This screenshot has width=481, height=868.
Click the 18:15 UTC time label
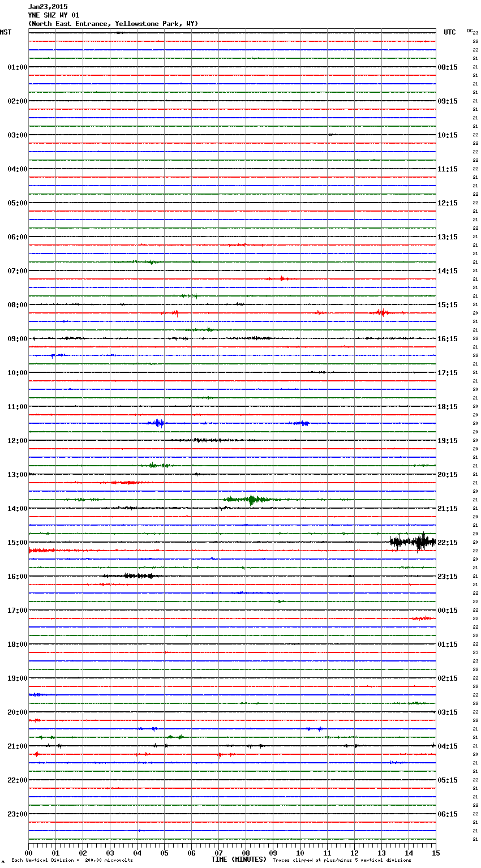coord(448,407)
